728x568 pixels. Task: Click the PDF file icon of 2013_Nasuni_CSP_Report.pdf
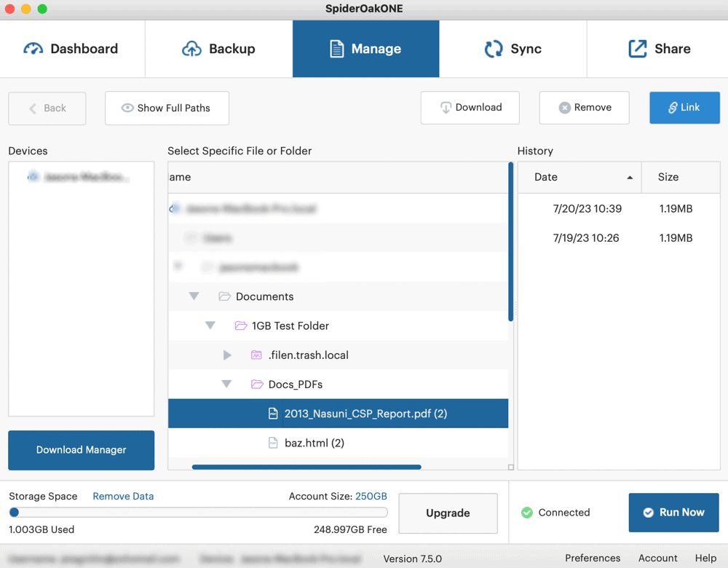[x=273, y=414]
